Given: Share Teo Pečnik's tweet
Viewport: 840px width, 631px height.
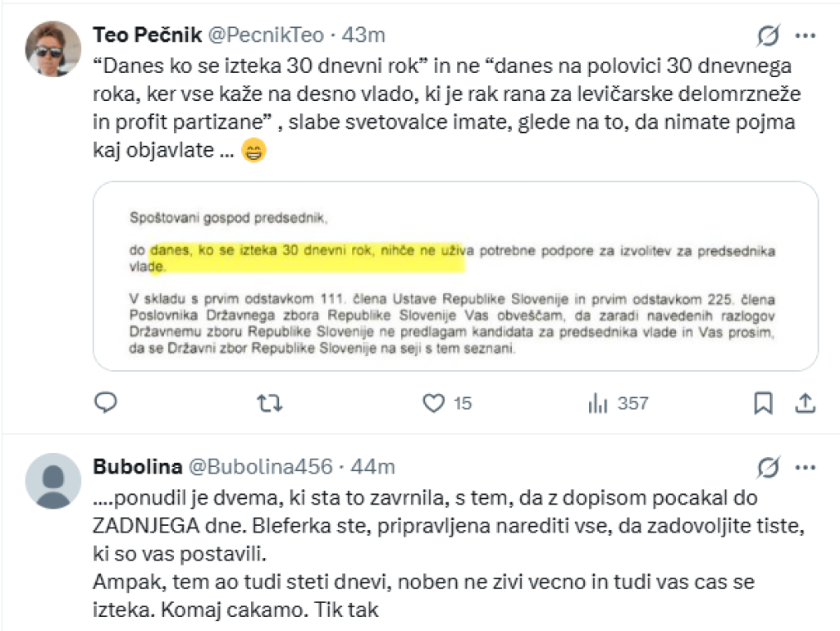Looking at the screenshot, I should (805, 403).
